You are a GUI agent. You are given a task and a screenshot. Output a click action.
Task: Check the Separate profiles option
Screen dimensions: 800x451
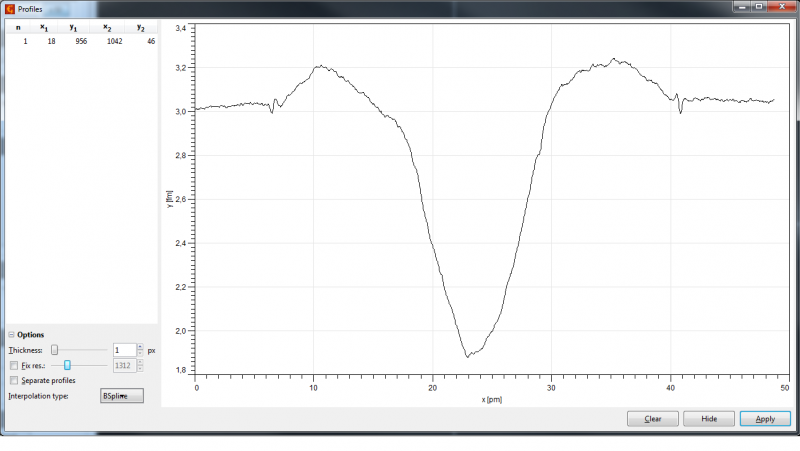[x=13, y=380]
